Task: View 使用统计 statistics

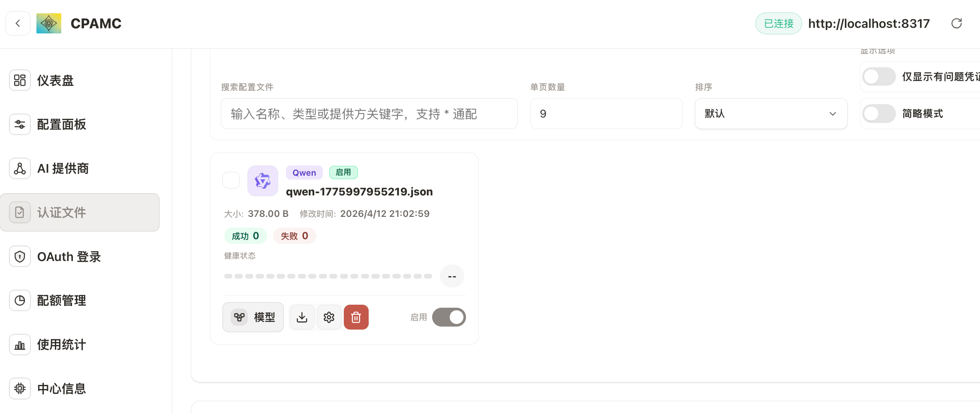Action: pos(61,344)
